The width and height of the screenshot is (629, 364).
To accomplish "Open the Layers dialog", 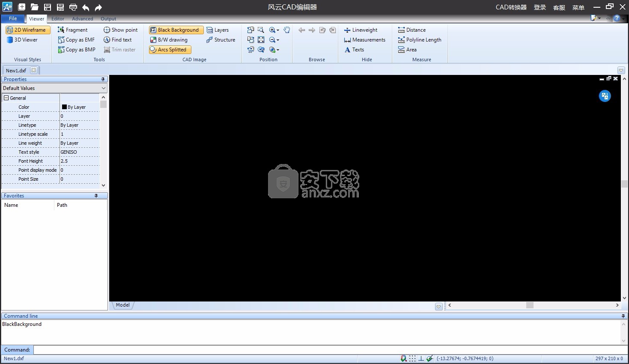I will [218, 30].
